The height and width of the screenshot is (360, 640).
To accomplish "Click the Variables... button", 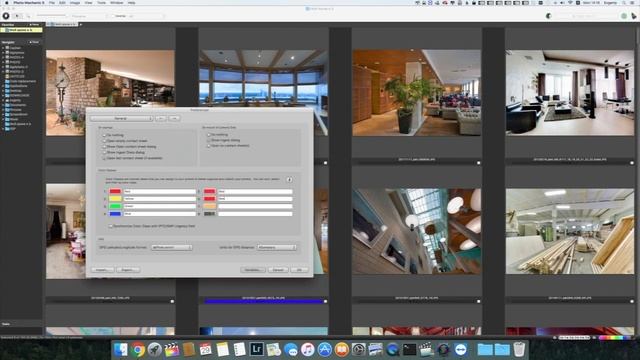I will 253,270.
